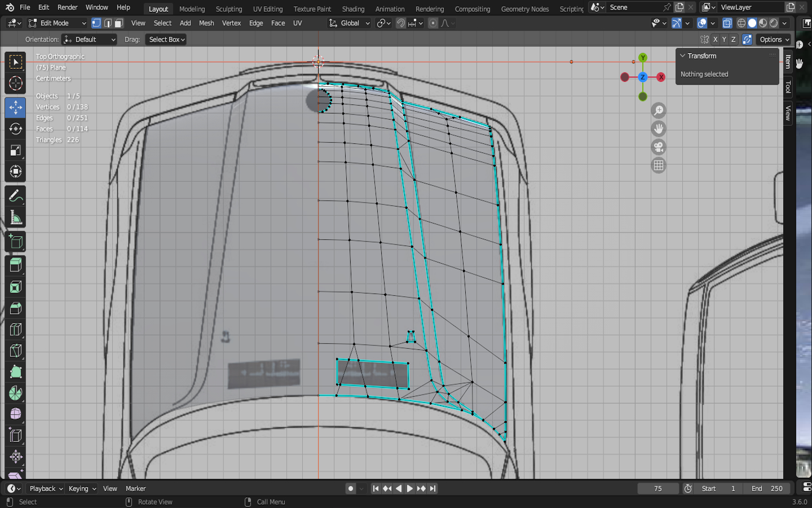This screenshot has height=508, width=812.
Task: Activate the combined Transform tool
Action: coord(16,172)
